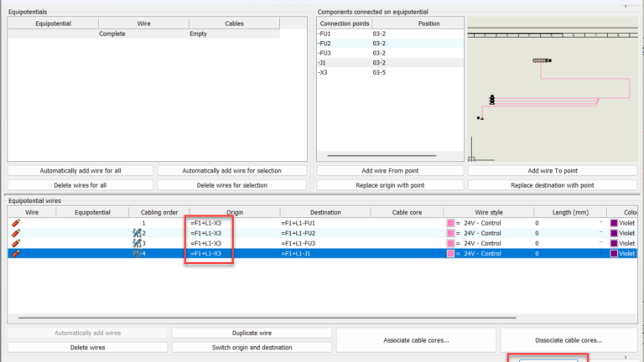The image size is (644, 362).
Task: Click Position column header
Action: pos(428,23)
